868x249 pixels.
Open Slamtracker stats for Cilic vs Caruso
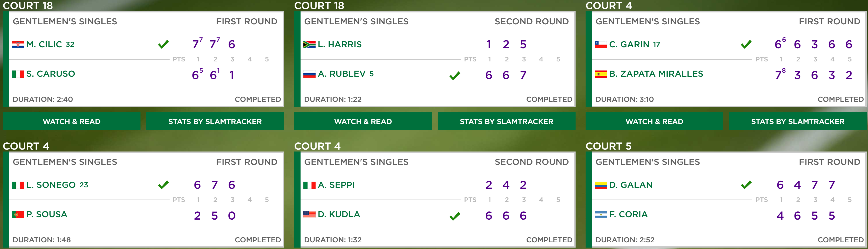point(215,121)
